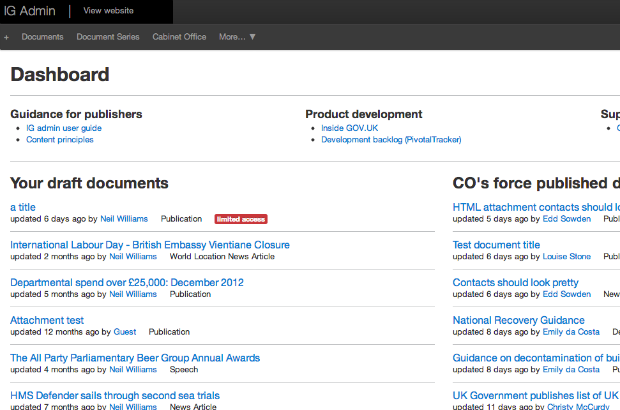Open the Content principles link
This screenshot has height=410, width=620.
coord(60,140)
